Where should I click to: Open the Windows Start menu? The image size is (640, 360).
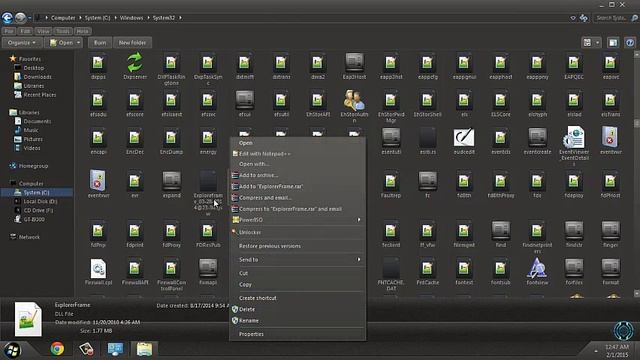click(13, 350)
